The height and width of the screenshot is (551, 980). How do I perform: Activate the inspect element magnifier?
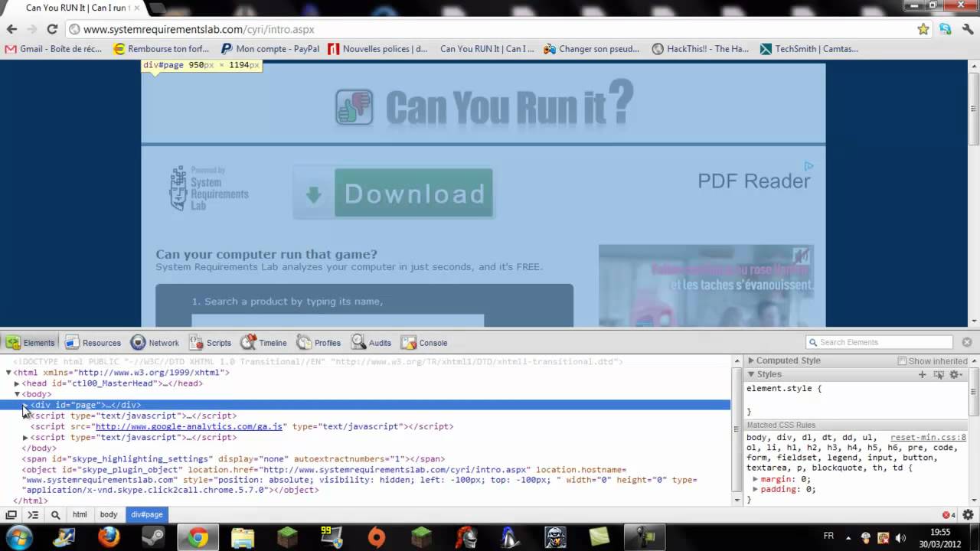[x=55, y=515]
